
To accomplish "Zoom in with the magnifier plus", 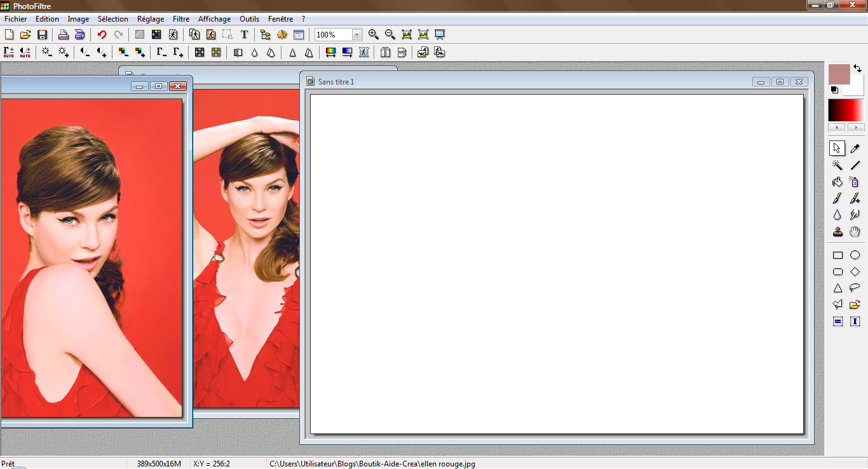I will click(x=374, y=35).
